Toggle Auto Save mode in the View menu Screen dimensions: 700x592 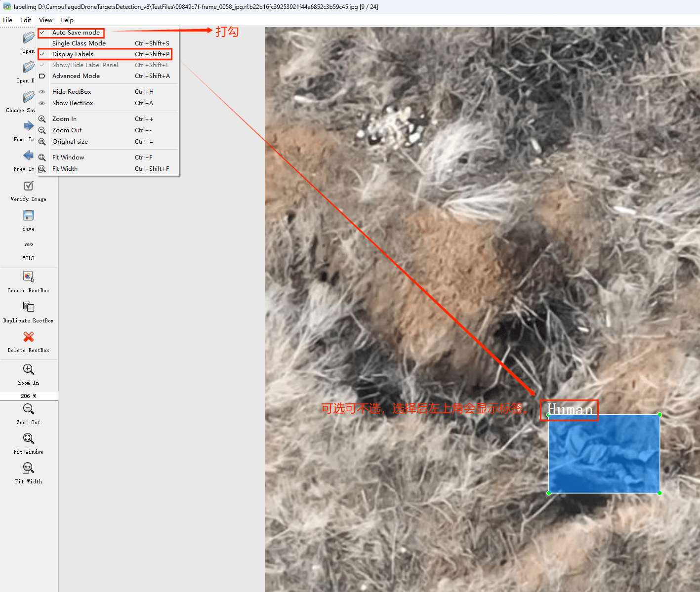pos(76,33)
